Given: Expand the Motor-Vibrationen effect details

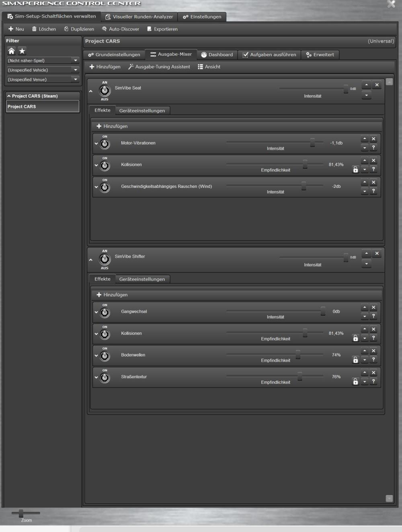Looking at the screenshot, I should (96, 143).
